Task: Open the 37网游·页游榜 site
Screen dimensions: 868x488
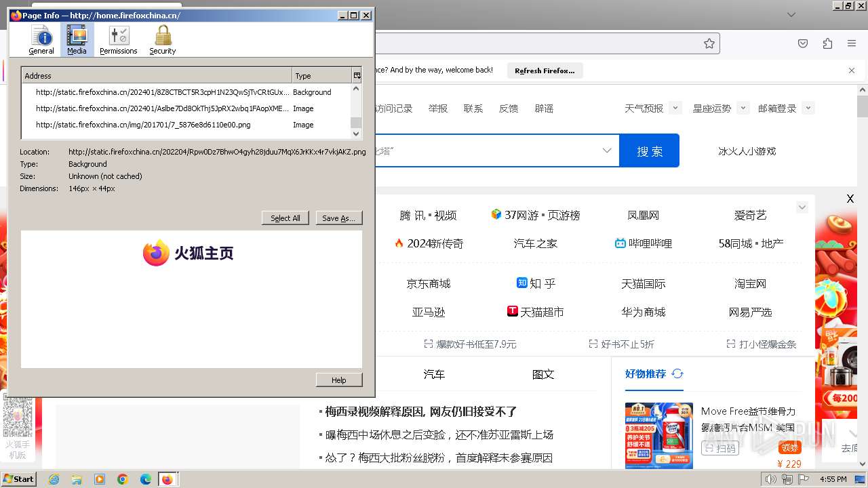Action: pos(536,215)
